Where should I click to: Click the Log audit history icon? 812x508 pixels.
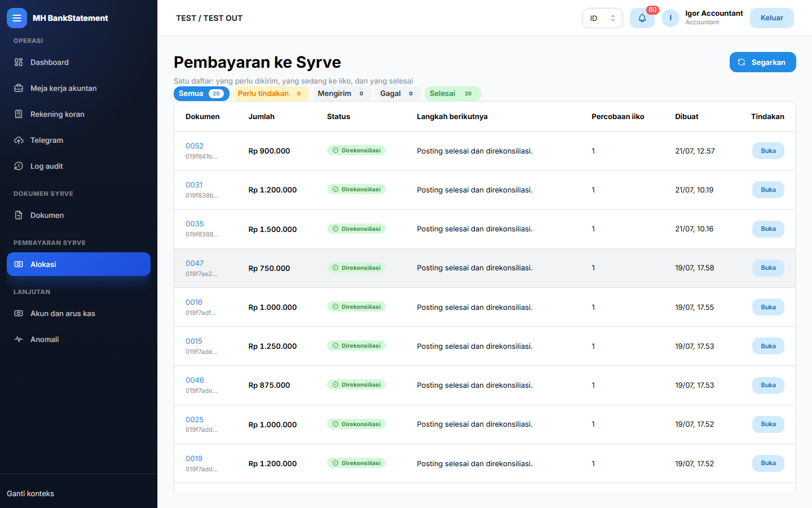[x=19, y=166]
